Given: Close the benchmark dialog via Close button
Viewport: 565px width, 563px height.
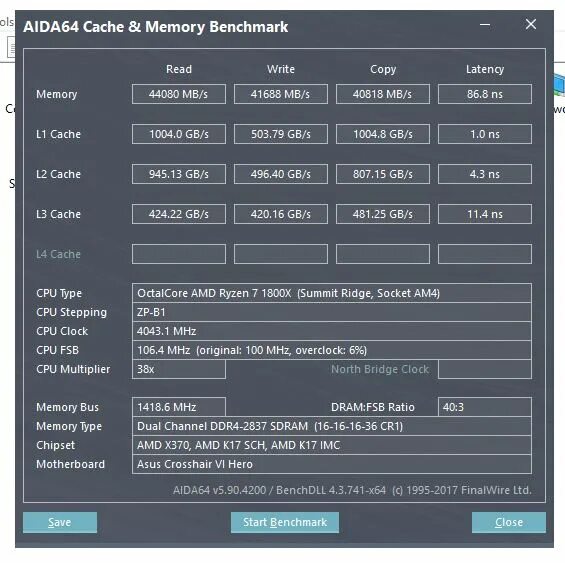Looking at the screenshot, I should 508,522.
